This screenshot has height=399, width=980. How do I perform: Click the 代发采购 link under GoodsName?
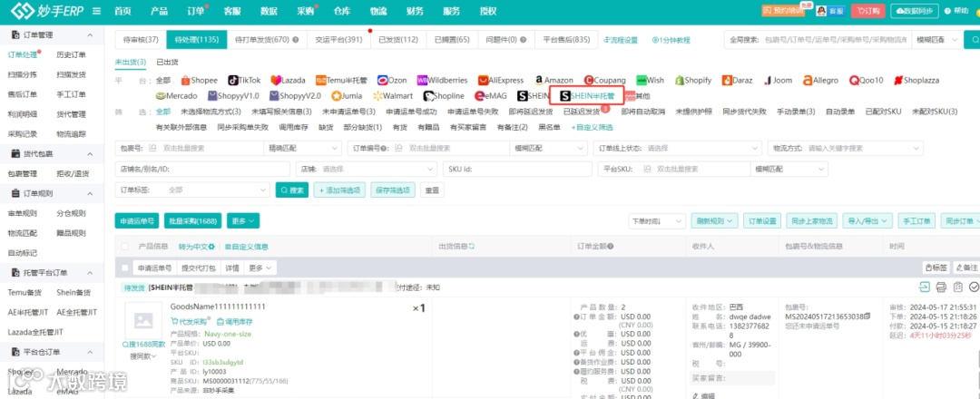pos(190,321)
